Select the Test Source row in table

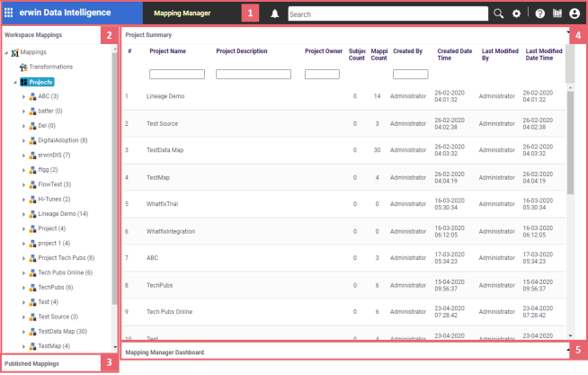343,124
